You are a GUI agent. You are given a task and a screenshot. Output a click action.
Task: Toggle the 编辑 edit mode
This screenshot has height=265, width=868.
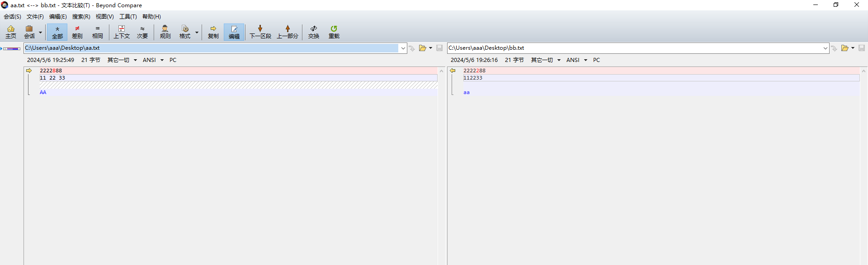coord(234,32)
